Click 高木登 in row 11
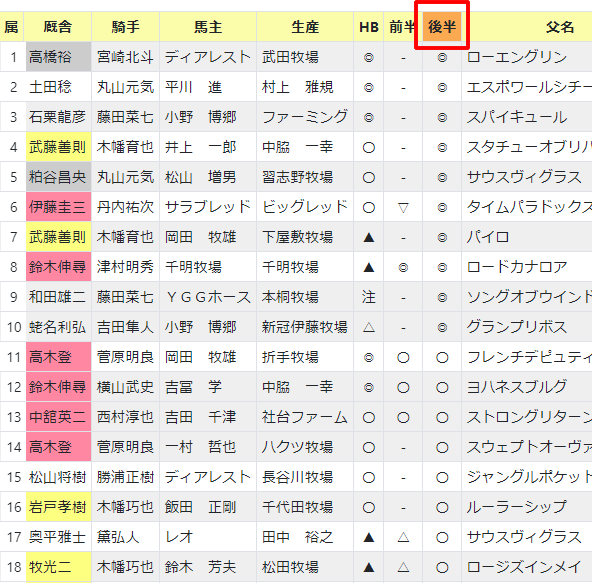The width and height of the screenshot is (592, 583). coord(59,357)
